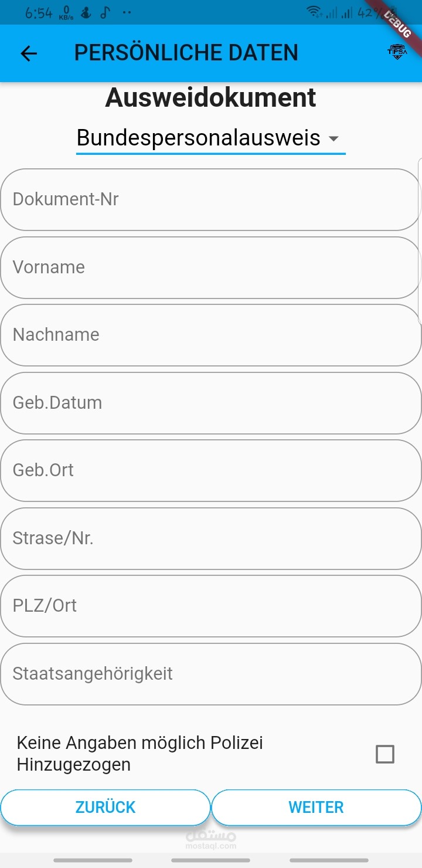
Task: Tap the WEITER button
Action: tap(316, 807)
